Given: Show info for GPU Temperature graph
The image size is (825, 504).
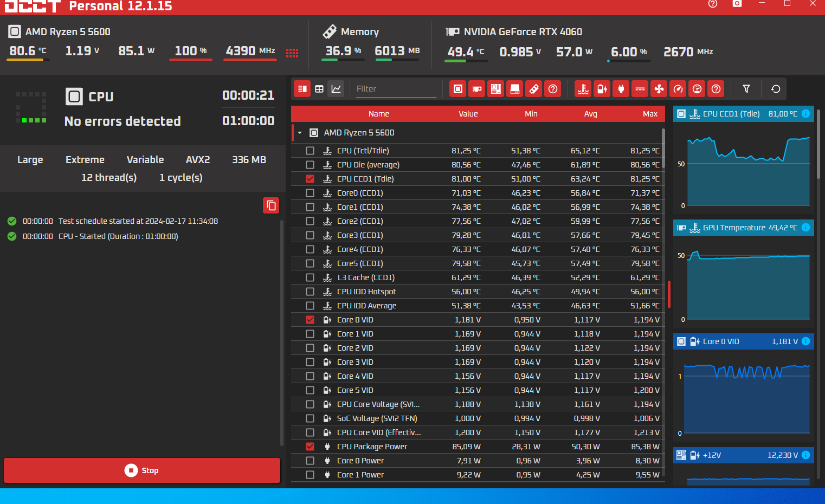Looking at the screenshot, I should (805, 228).
